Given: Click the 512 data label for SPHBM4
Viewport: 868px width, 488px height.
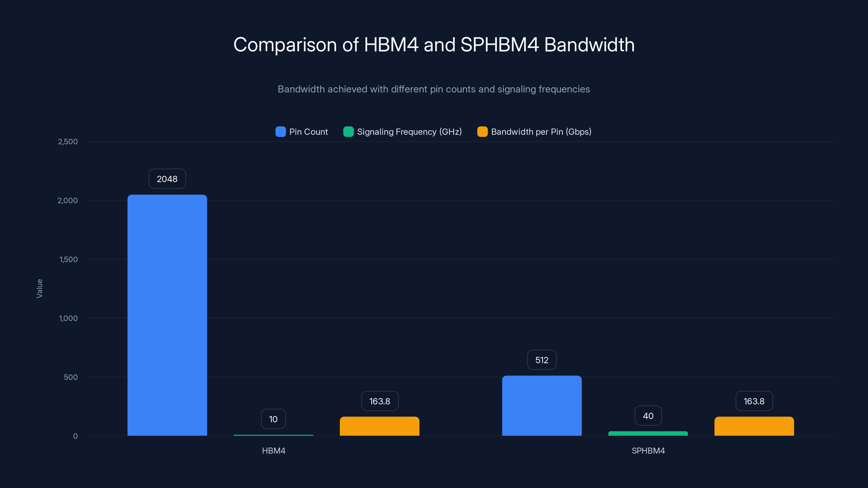Looking at the screenshot, I should (x=541, y=360).
